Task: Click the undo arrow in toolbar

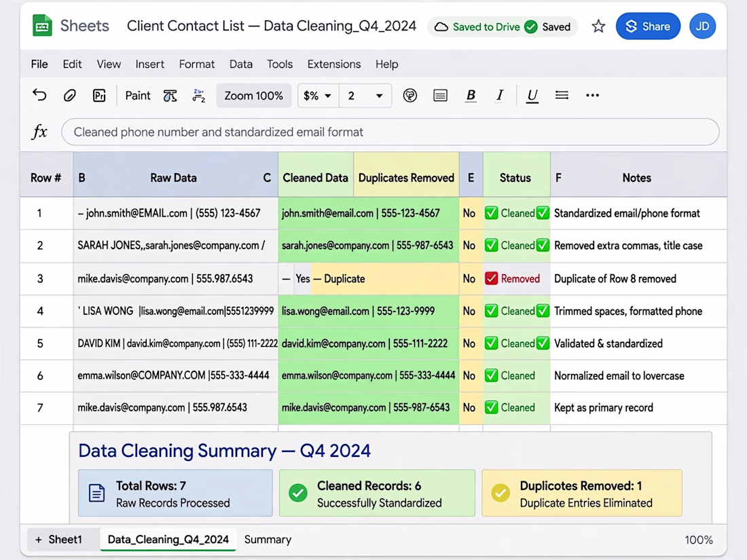Action: [39, 95]
